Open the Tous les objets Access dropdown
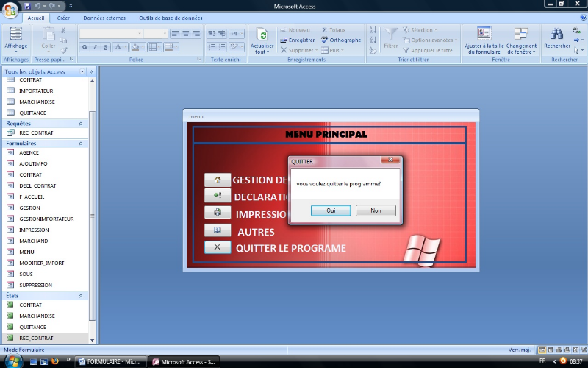Screen dimensions: 588x368 (x=81, y=72)
